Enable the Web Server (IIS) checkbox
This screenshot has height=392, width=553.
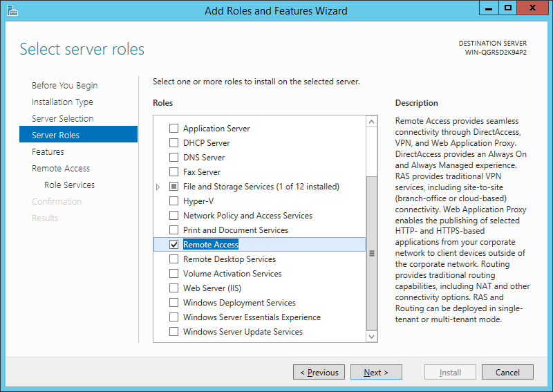coord(174,288)
